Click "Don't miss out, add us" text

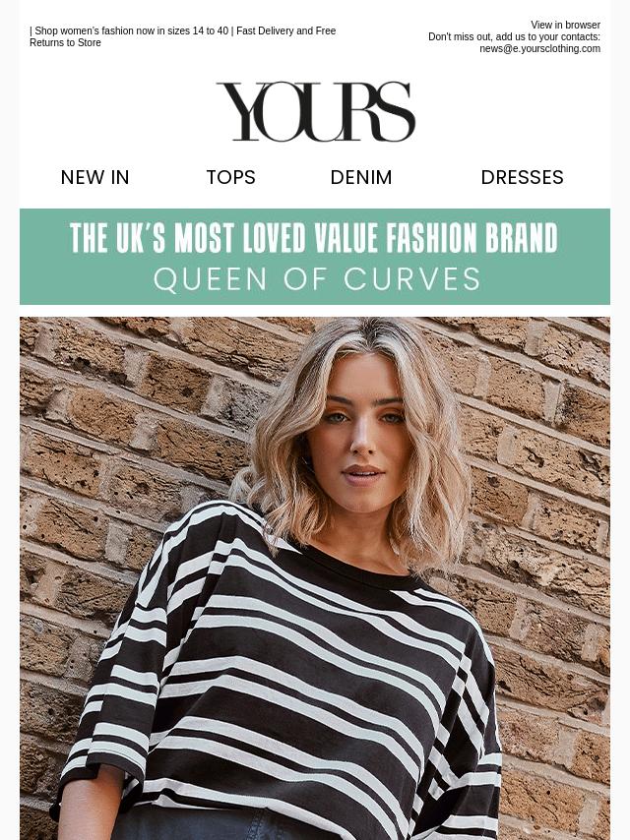coord(473,36)
